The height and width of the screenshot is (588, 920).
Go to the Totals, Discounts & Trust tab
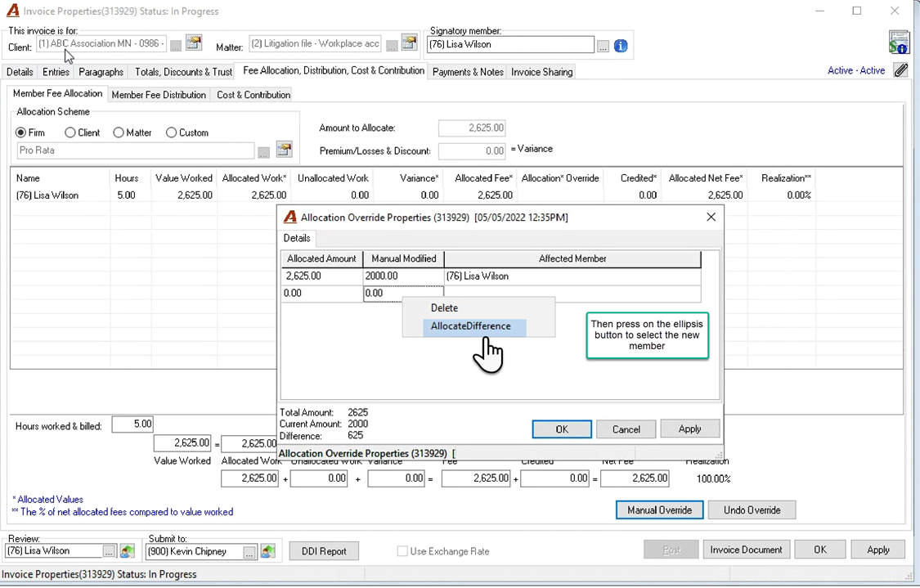tap(184, 72)
